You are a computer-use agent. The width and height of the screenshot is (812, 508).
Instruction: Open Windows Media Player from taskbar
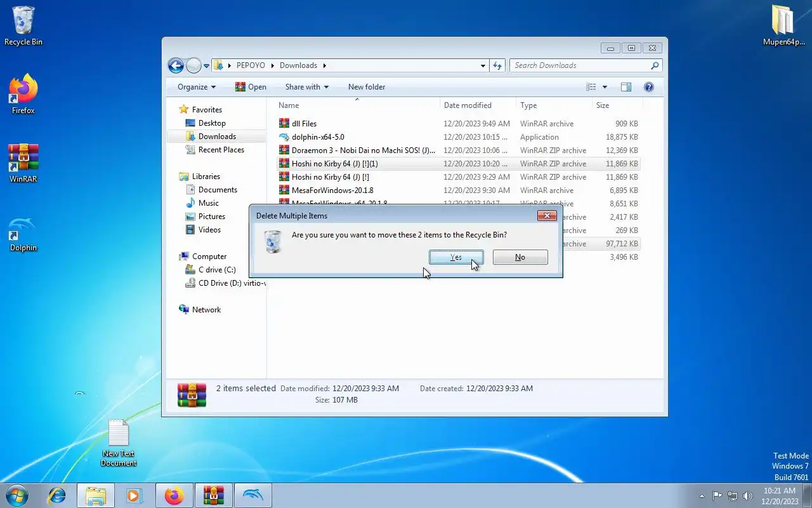pos(134,495)
